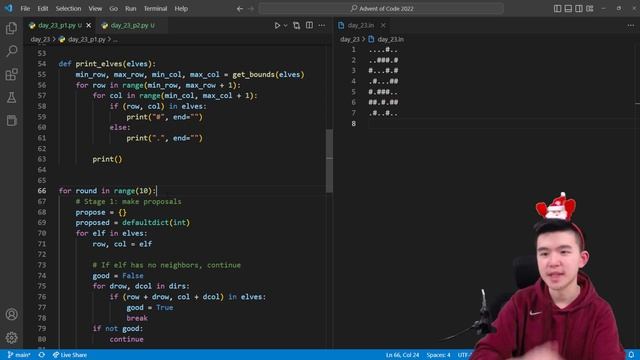This screenshot has width=640, height=360.
Task: Open the Testing flask view
Action: 11,98
